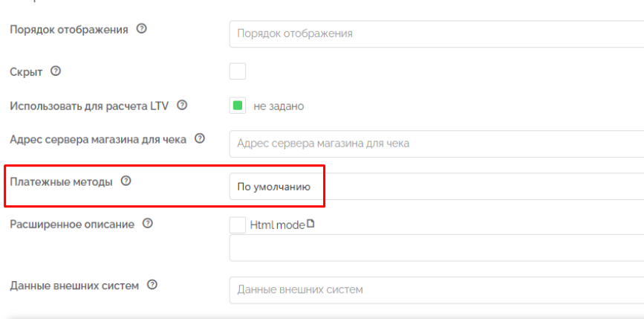Open the help tooltip for Скрыт
644x319 pixels.
(55, 71)
